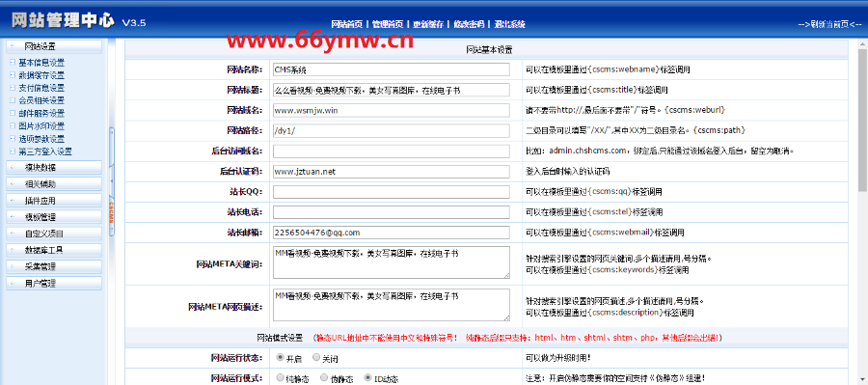Expand the 用户管理 sidebar section

54,283
